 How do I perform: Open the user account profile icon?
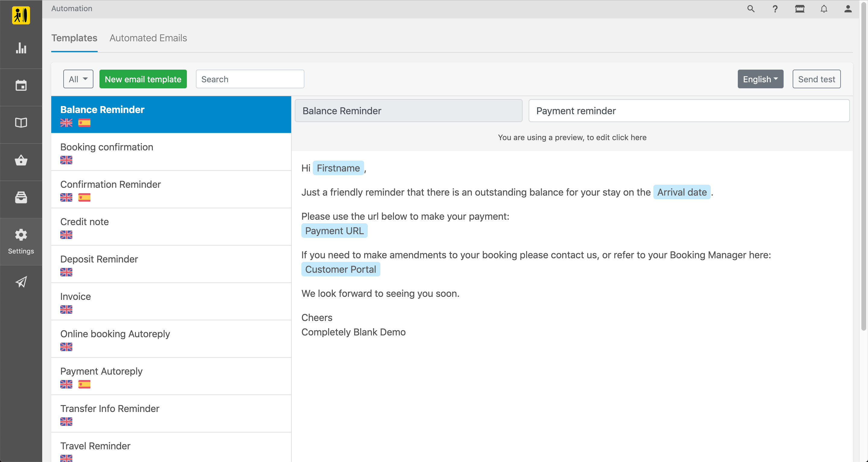[848, 9]
